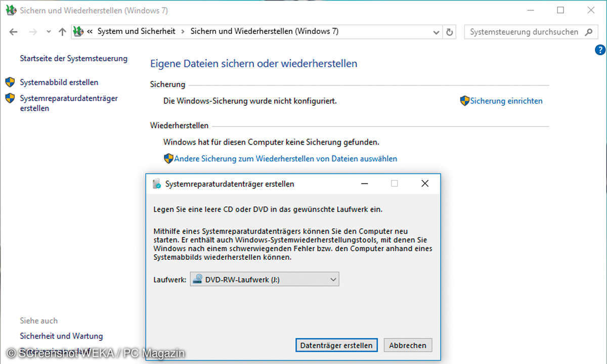Click shield icon before 'Andere Sicherung' link
The width and height of the screenshot is (607, 364).
[169, 159]
